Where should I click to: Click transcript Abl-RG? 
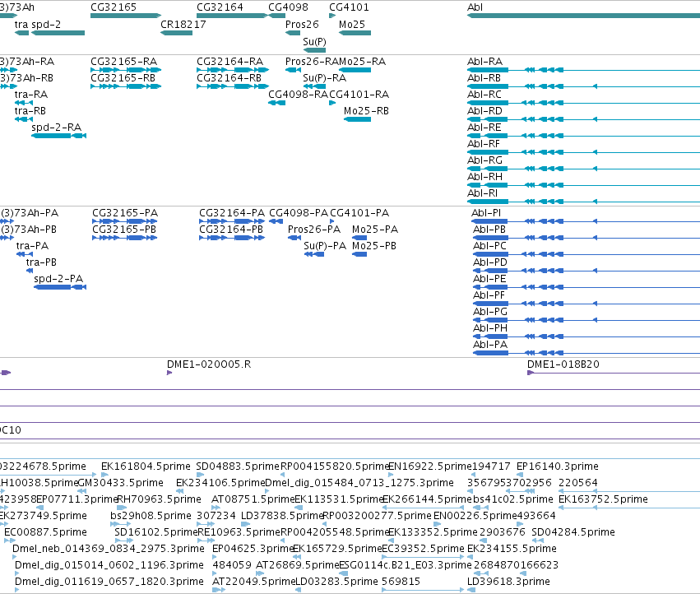coord(484,160)
